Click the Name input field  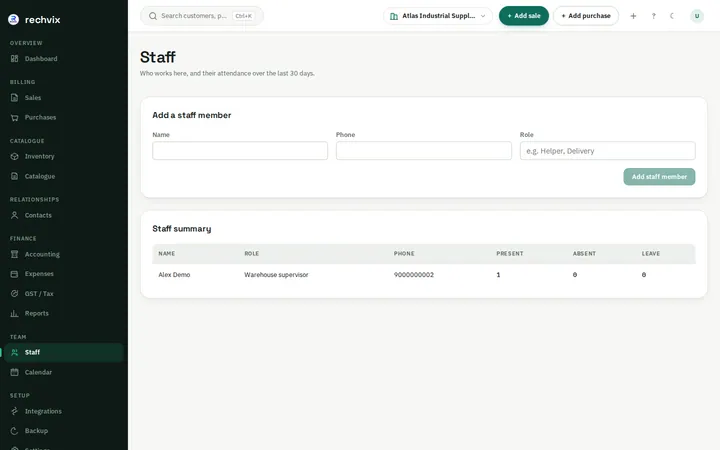[240, 151]
